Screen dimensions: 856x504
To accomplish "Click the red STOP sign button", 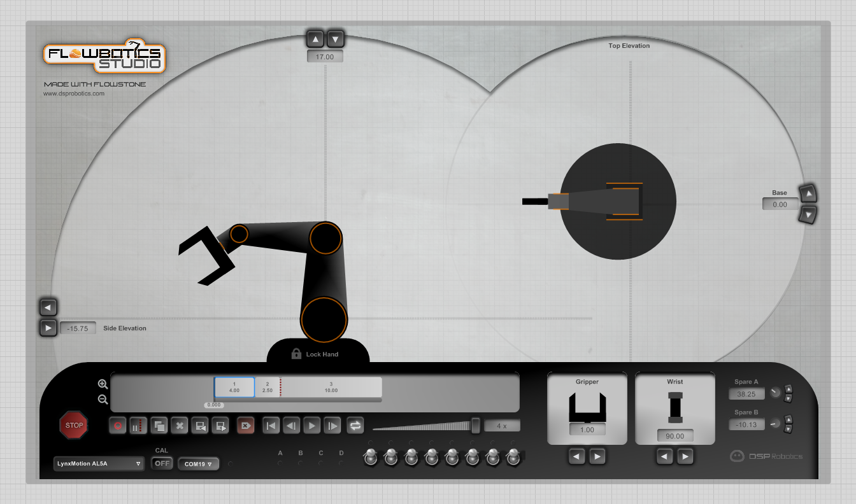I will click(74, 425).
